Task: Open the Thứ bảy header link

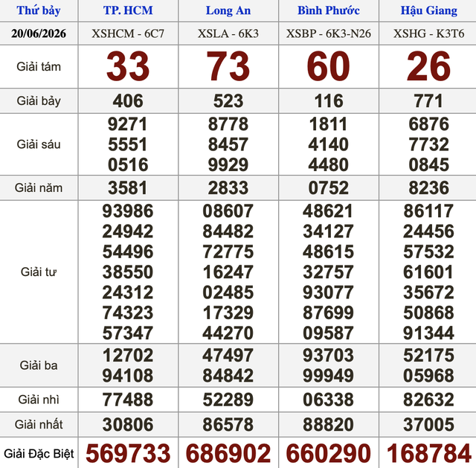Action: click(39, 10)
